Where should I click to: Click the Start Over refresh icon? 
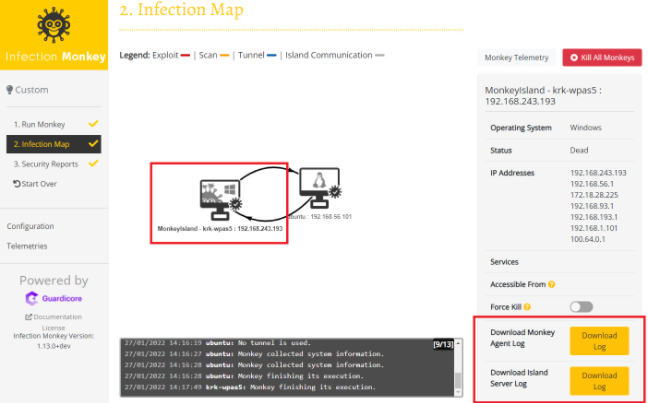coord(17,184)
